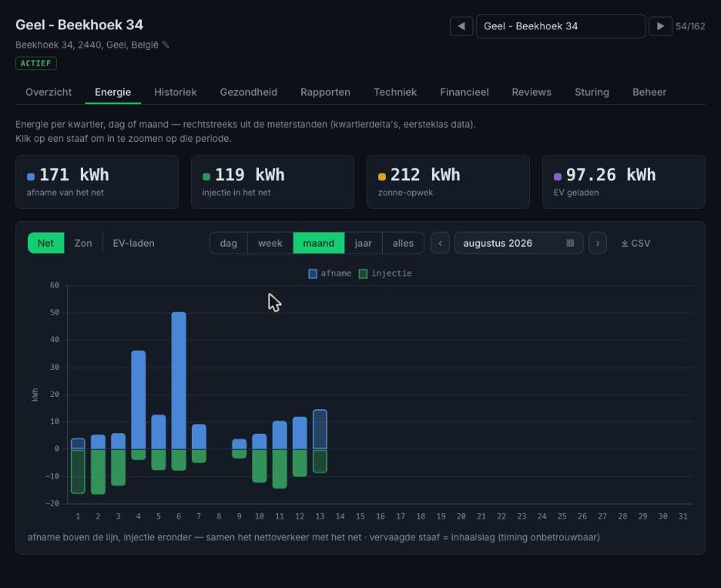Image resolution: width=721 pixels, height=588 pixels.
Task: Toggle the injectie series in the legend
Action: tap(385, 274)
